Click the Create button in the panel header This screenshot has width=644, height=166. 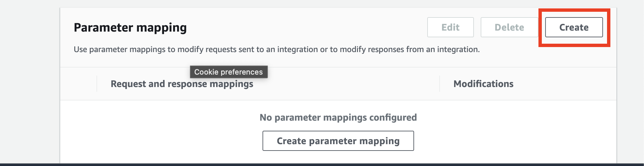(574, 27)
